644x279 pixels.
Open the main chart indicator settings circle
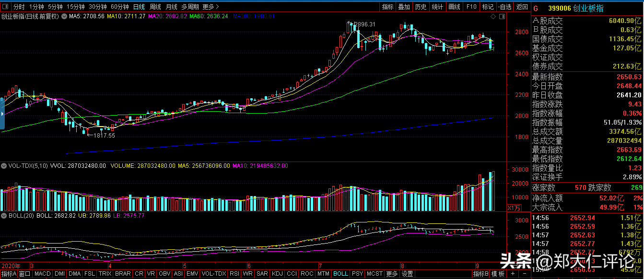pos(65,16)
